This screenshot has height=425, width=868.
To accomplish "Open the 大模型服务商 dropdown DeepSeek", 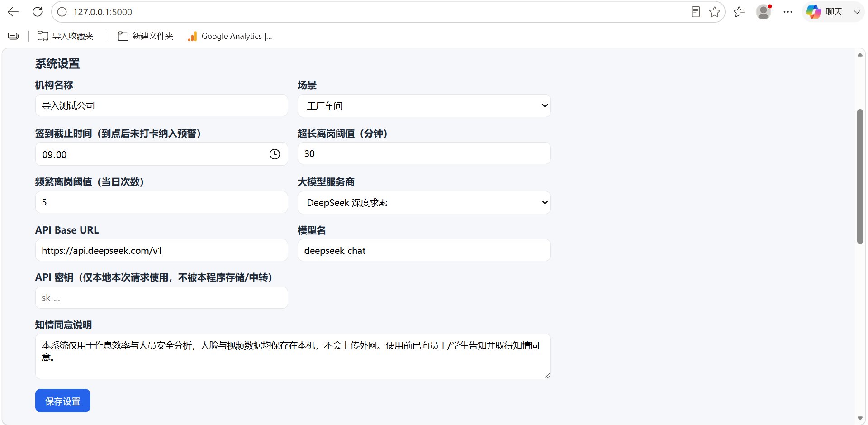I will pyautogui.click(x=424, y=202).
